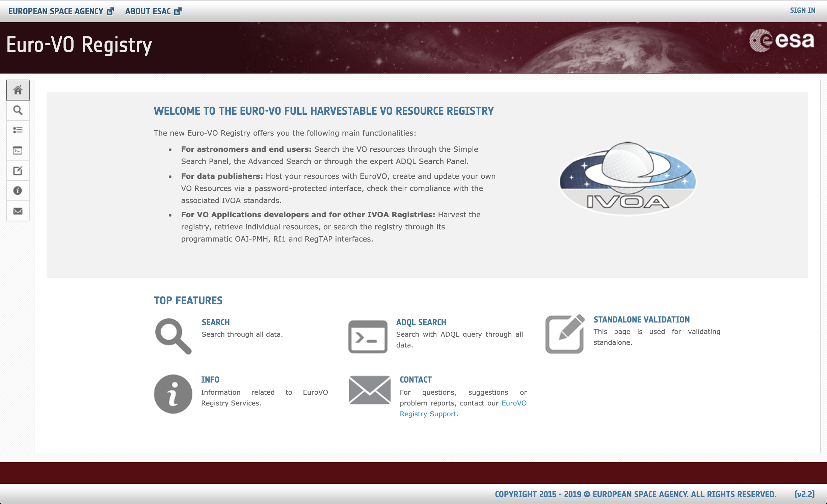Click the large Standalone Validation pencil icon

pyautogui.click(x=565, y=334)
